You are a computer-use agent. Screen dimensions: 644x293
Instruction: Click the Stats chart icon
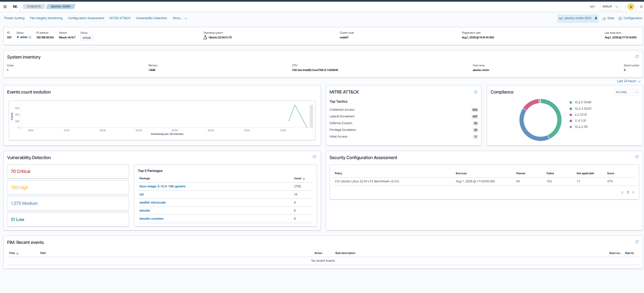[604, 19]
